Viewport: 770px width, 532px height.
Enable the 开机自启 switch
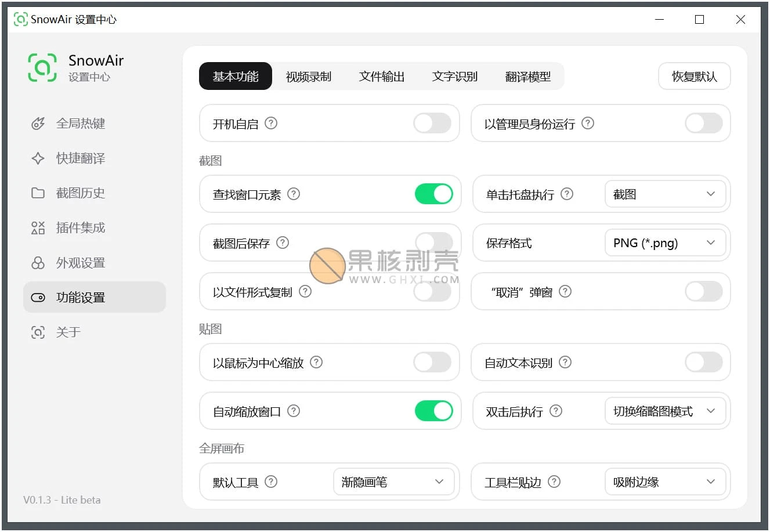click(x=432, y=123)
